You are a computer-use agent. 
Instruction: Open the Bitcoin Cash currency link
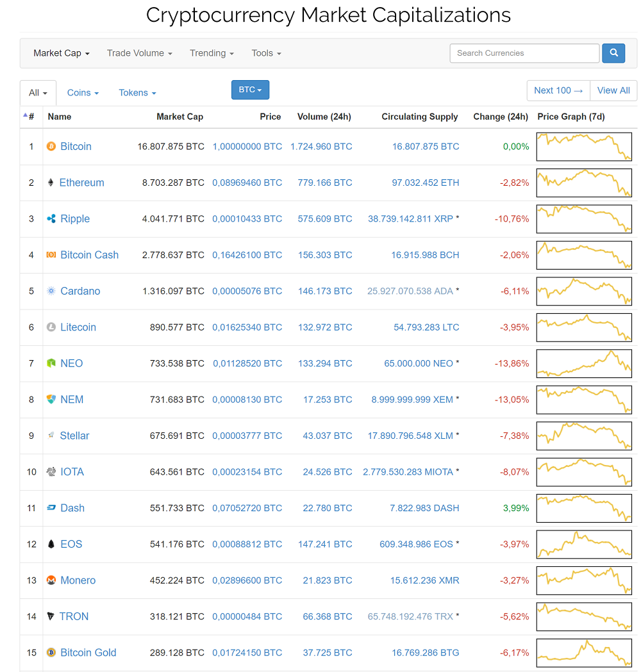pos(89,255)
